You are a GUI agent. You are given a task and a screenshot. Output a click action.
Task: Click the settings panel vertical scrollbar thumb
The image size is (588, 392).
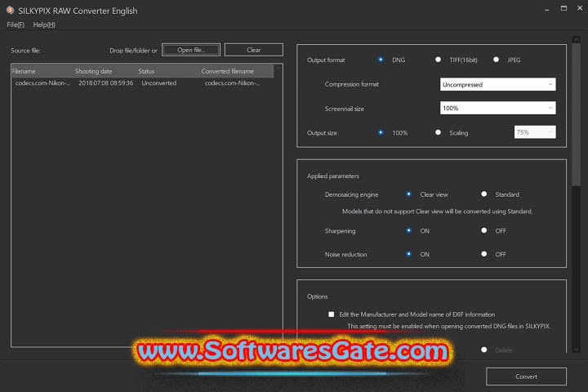click(576, 114)
